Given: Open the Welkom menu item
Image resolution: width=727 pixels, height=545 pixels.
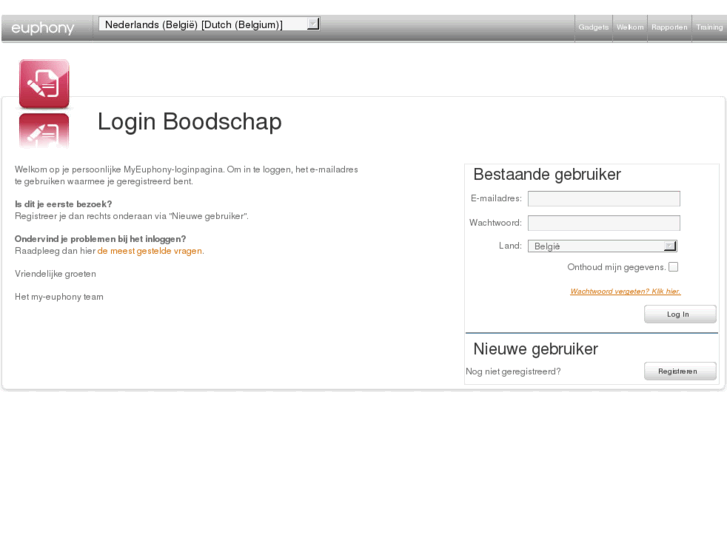Looking at the screenshot, I should (630, 27).
